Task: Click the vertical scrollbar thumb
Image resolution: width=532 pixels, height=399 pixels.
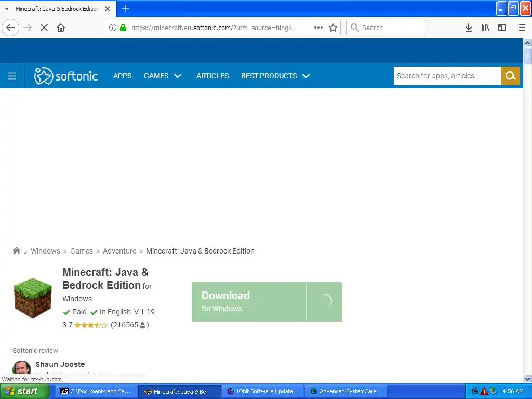Action: (x=528, y=56)
